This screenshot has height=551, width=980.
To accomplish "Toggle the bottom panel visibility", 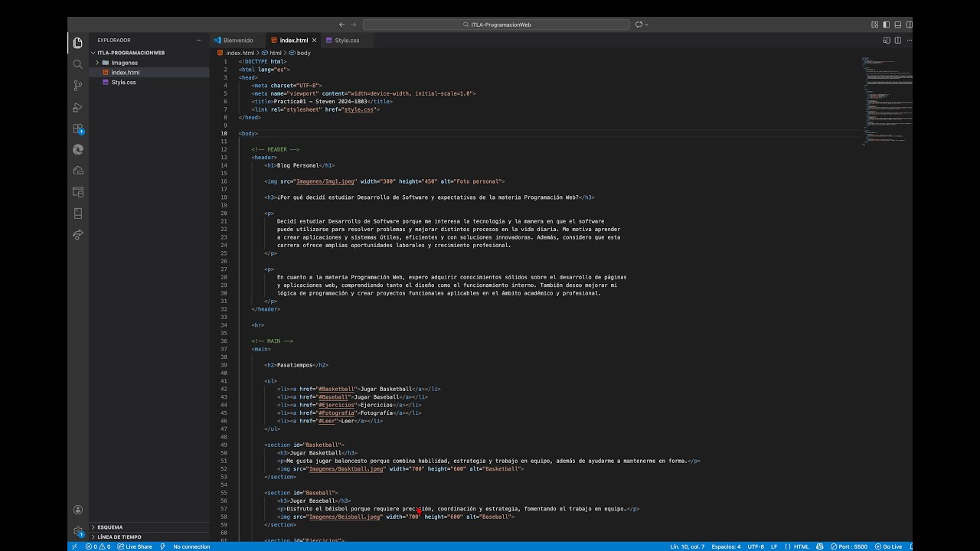I will point(898,24).
